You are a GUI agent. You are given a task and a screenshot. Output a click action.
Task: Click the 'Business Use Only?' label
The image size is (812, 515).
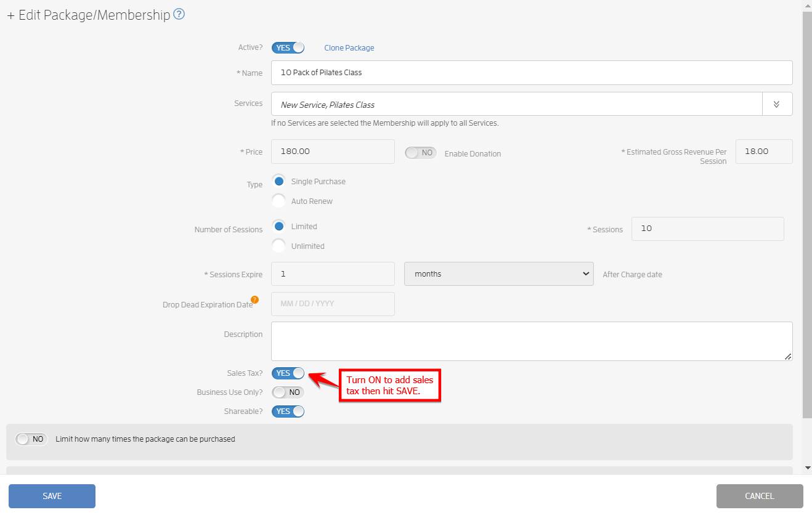[230, 392]
